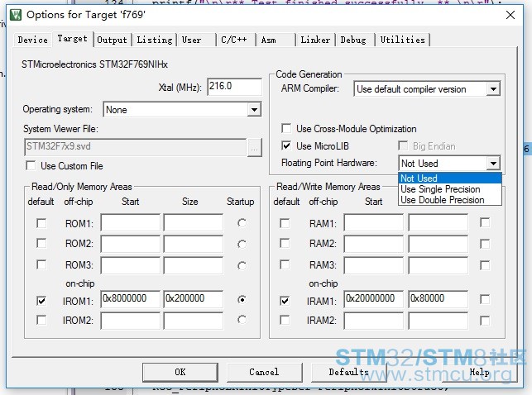This screenshot has height=395, width=532.
Task: Switch to the C/C++ tab
Action: pos(234,40)
